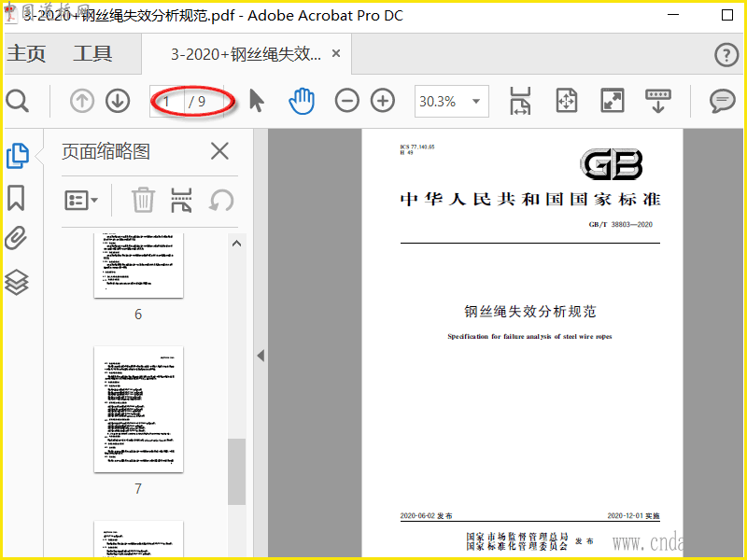Image resolution: width=747 pixels, height=560 pixels.
Task: Click the 2020-12-01 实施 date text
Action: tap(634, 516)
